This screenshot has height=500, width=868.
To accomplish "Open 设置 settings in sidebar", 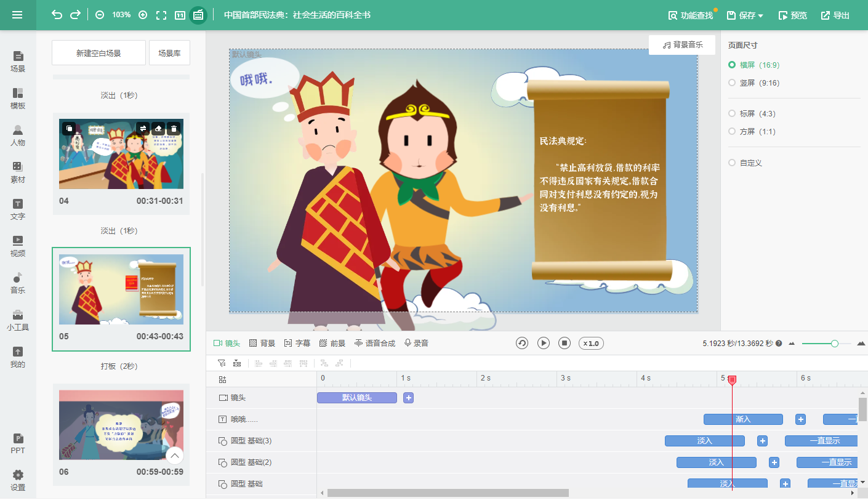I will 18,480.
